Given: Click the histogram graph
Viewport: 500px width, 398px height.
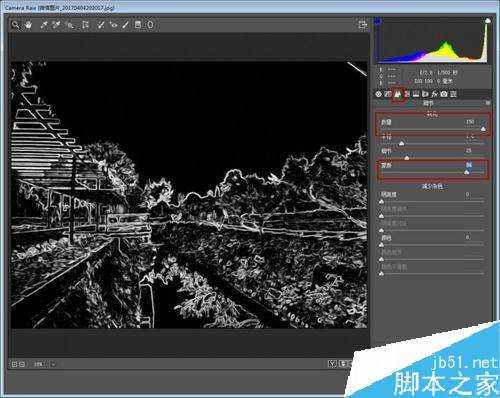Looking at the screenshot, I should (x=433, y=41).
